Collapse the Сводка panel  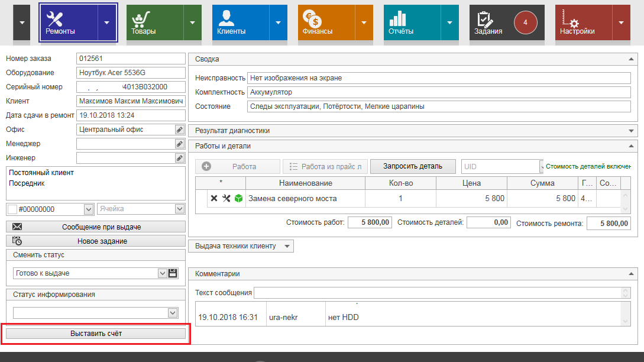pos(631,59)
